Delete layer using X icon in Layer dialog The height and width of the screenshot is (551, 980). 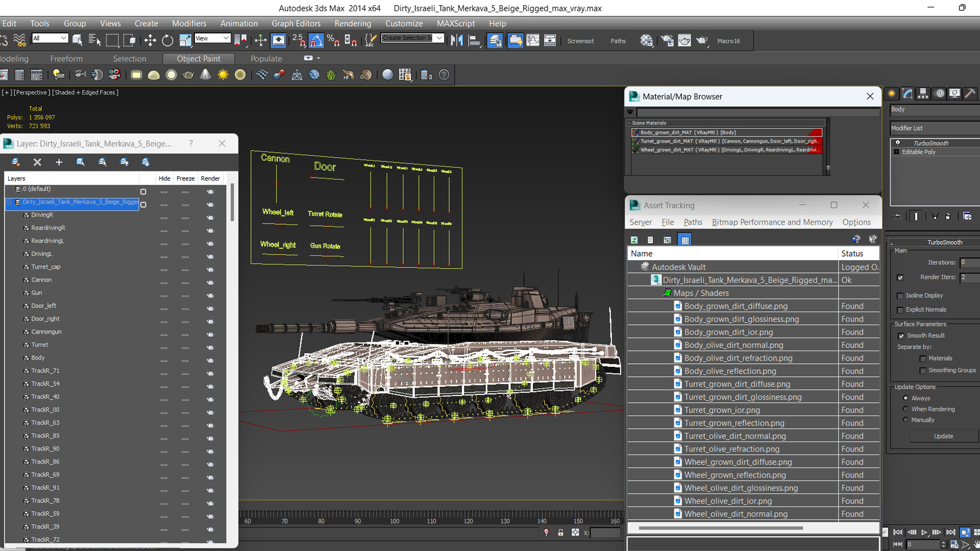[x=37, y=162]
